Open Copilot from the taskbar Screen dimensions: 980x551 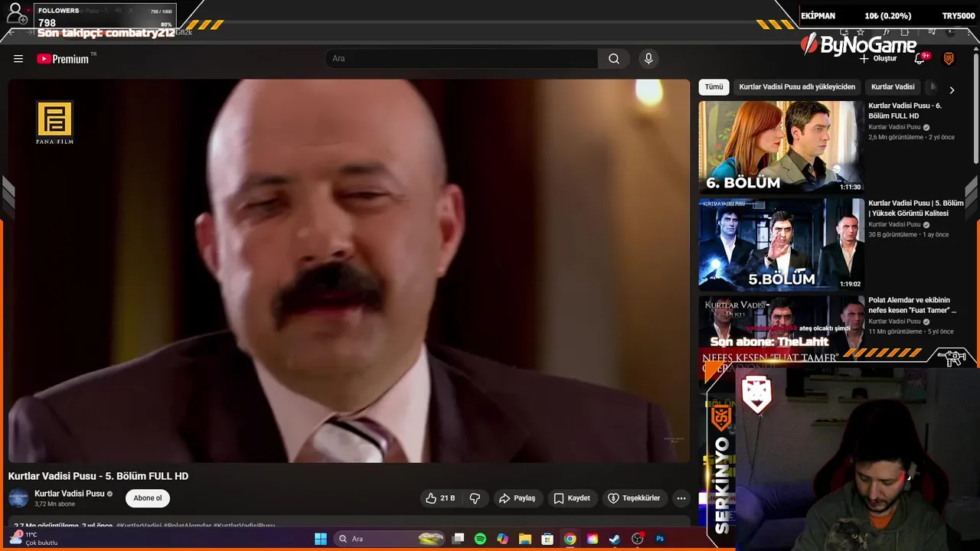pos(502,539)
